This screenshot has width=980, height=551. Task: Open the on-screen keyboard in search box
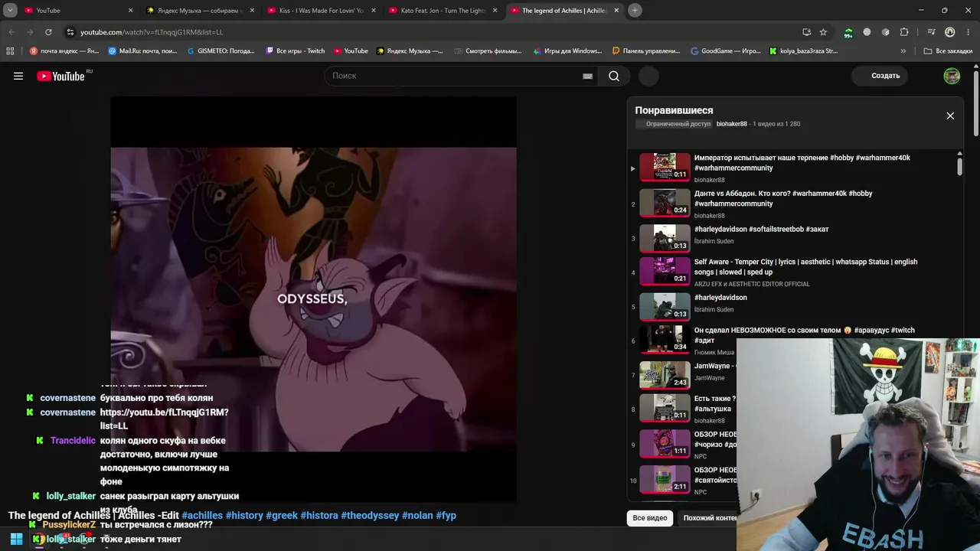[x=587, y=76]
